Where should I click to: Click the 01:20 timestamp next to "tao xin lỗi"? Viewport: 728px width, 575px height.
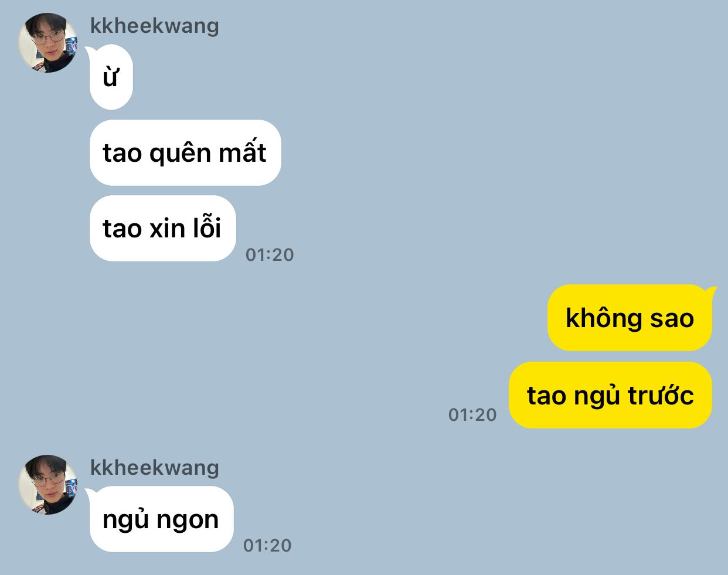(270, 255)
